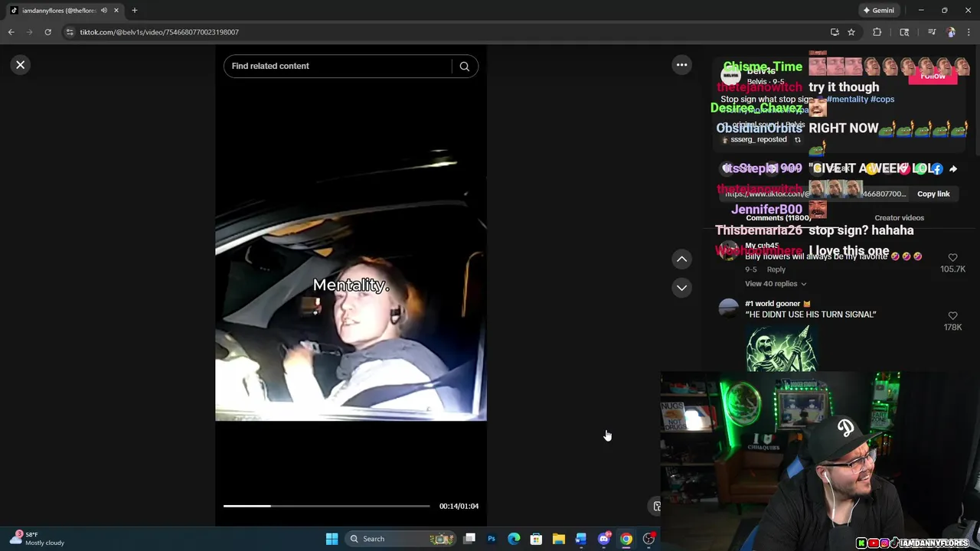Screen dimensions: 980x551
Task: Open Microsoft Store from the taskbar
Action: [x=536, y=539]
